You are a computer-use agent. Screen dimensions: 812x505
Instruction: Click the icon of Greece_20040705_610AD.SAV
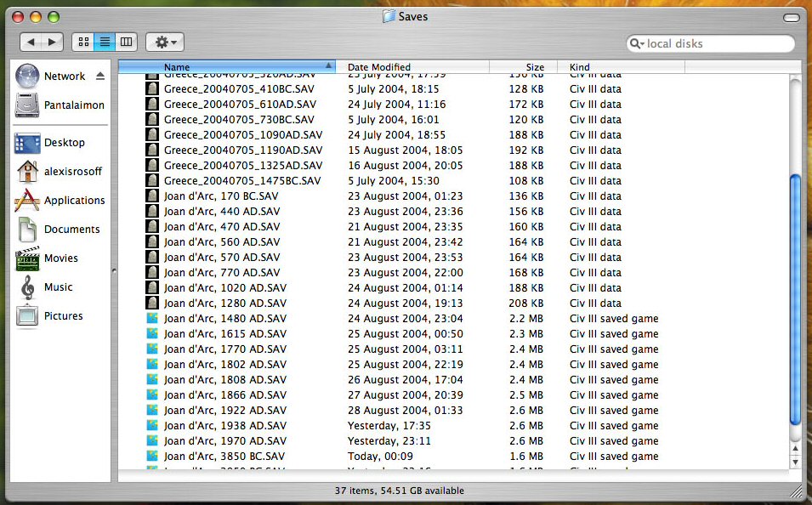click(x=151, y=104)
